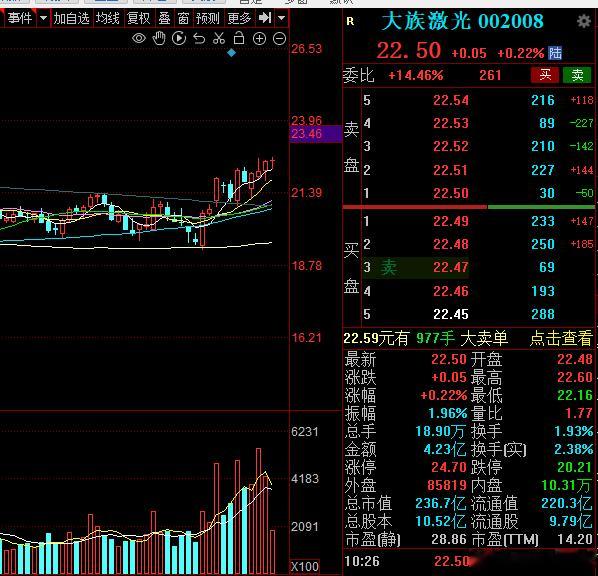This screenshot has height=576, width=598.
Task: Click buy level 2 price 22.48
Action: pyautogui.click(x=450, y=244)
